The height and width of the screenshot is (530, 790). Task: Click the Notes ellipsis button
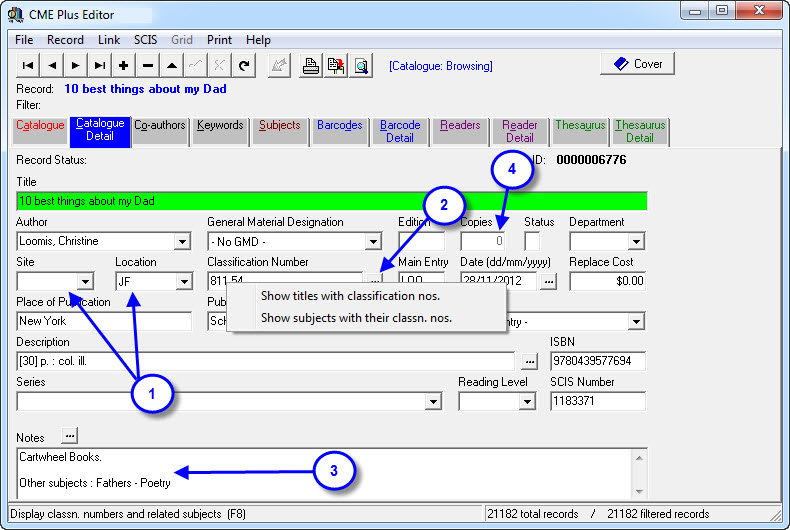pos(69,436)
